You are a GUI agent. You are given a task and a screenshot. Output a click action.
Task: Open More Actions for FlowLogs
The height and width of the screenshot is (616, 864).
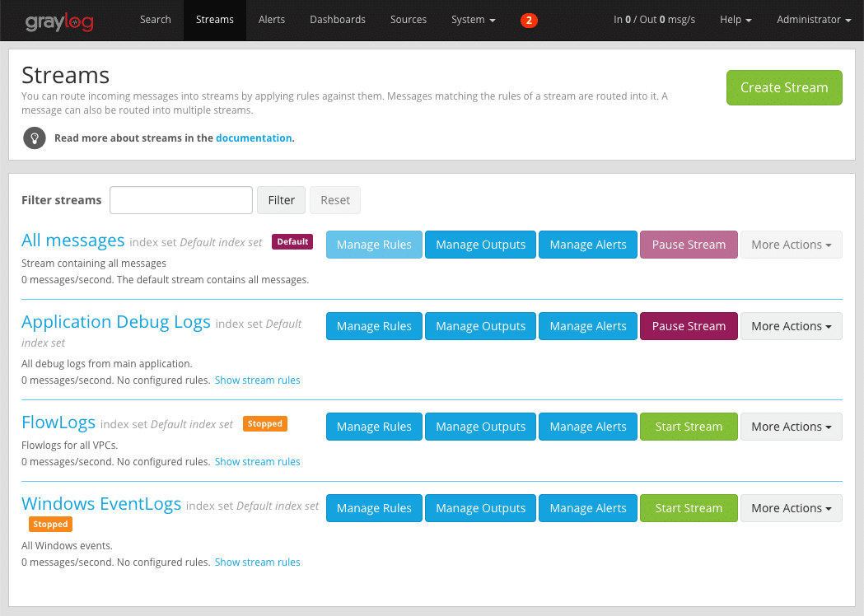(791, 427)
